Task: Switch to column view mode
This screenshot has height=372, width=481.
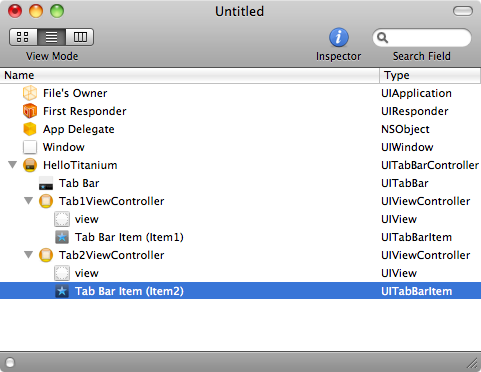Action: [80, 37]
